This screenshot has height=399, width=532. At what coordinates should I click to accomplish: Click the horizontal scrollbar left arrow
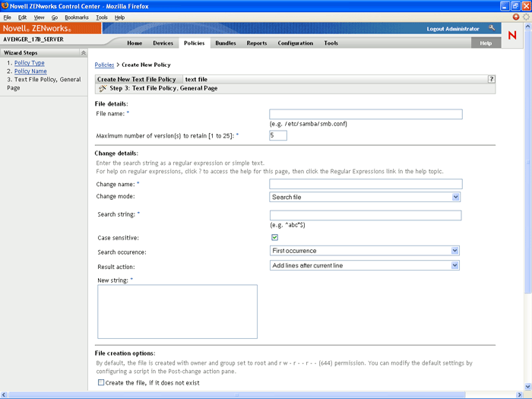(x=3, y=395)
